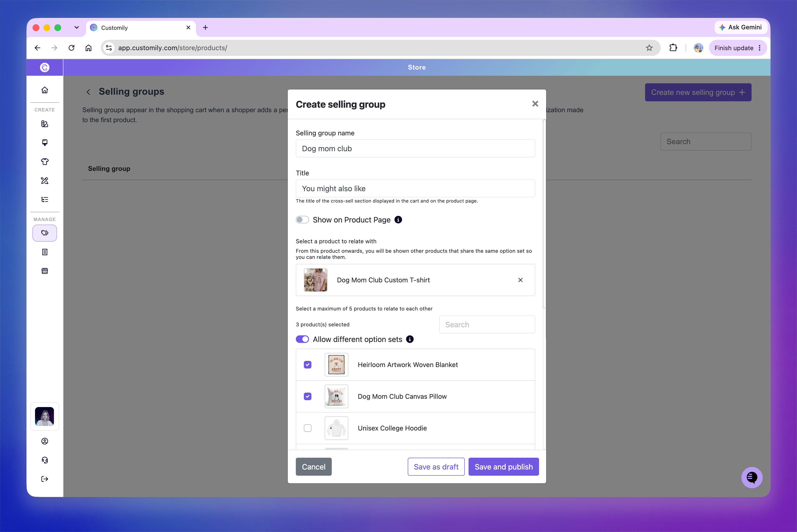
Task: Open the chat bubble widget
Action: point(752,478)
